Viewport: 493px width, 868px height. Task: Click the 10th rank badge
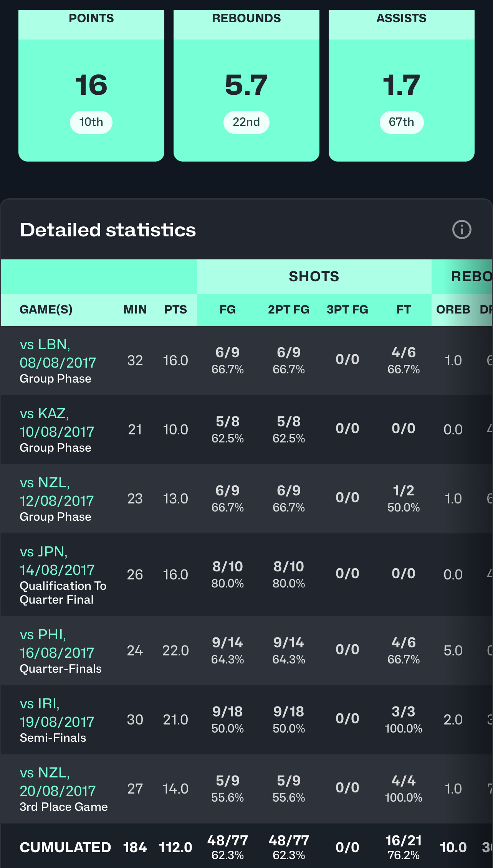click(91, 122)
